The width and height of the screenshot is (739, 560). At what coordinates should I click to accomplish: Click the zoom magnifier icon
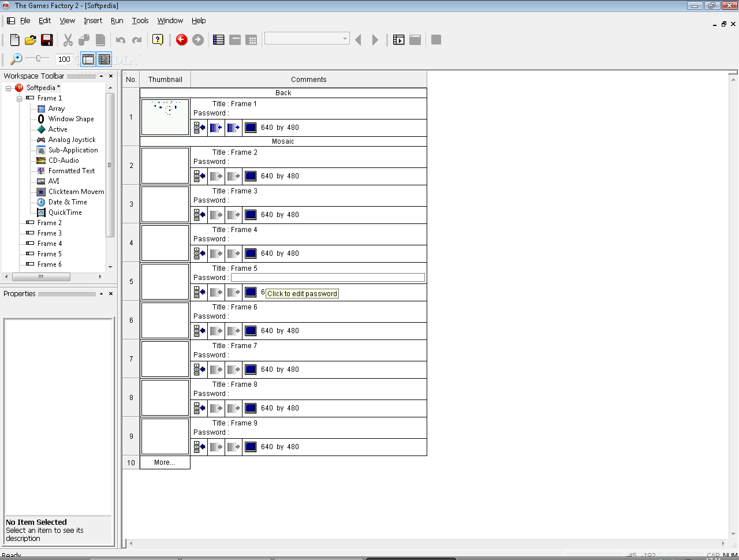[17, 59]
